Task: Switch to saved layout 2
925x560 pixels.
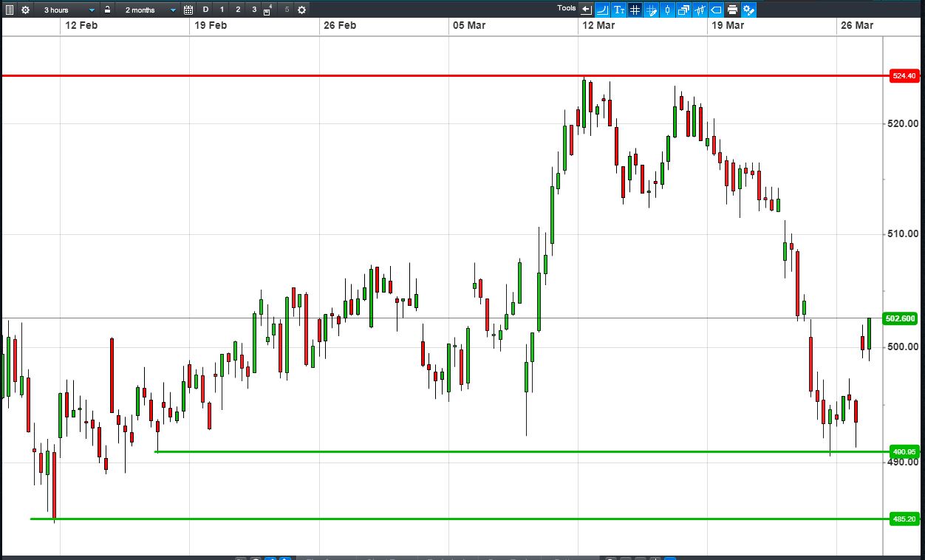Action: click(238, 10)
